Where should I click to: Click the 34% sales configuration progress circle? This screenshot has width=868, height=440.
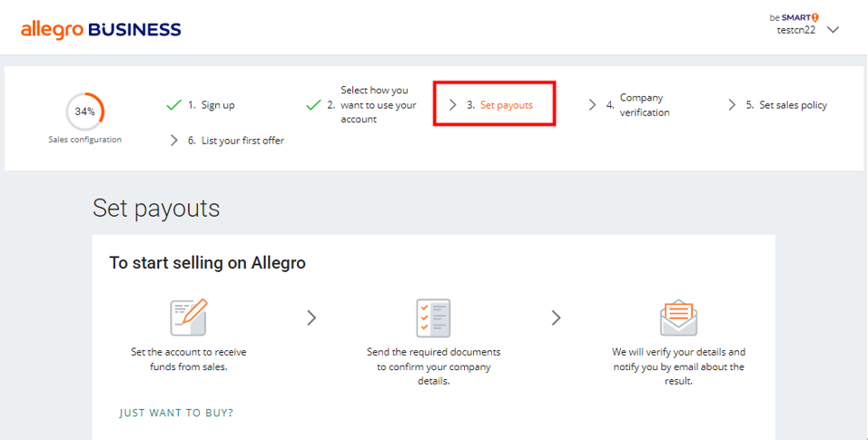[x=84, y=112]
